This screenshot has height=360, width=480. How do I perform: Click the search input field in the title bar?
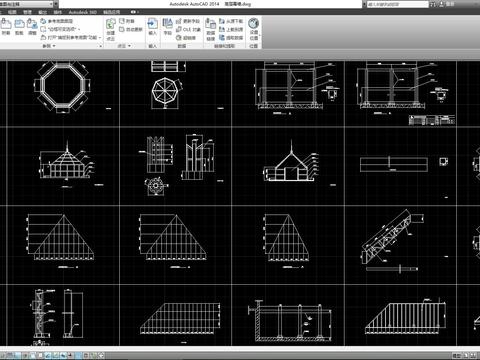[x=397, y=4]
